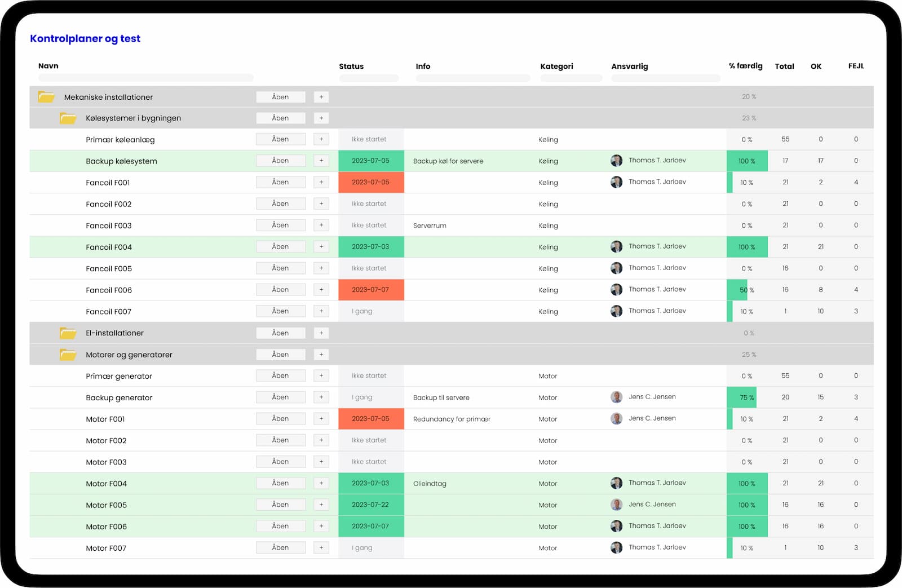Sort by the Navn column header
This screenshot has height=588, width=902.
48,66
